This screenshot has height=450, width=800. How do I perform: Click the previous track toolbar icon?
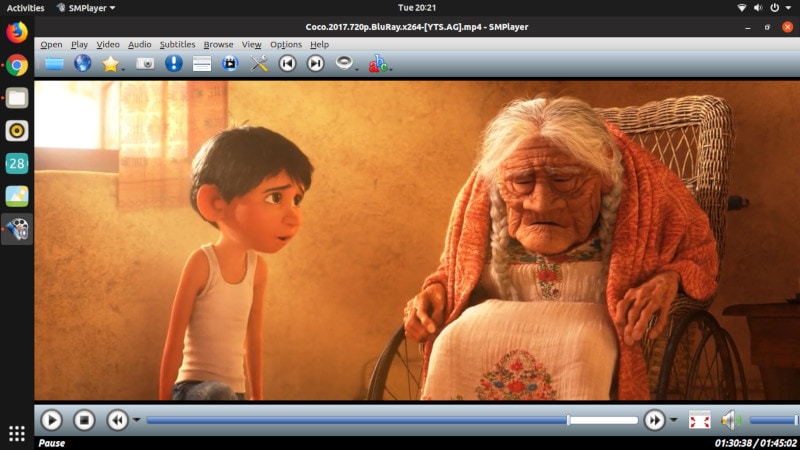tap(288, 64)
